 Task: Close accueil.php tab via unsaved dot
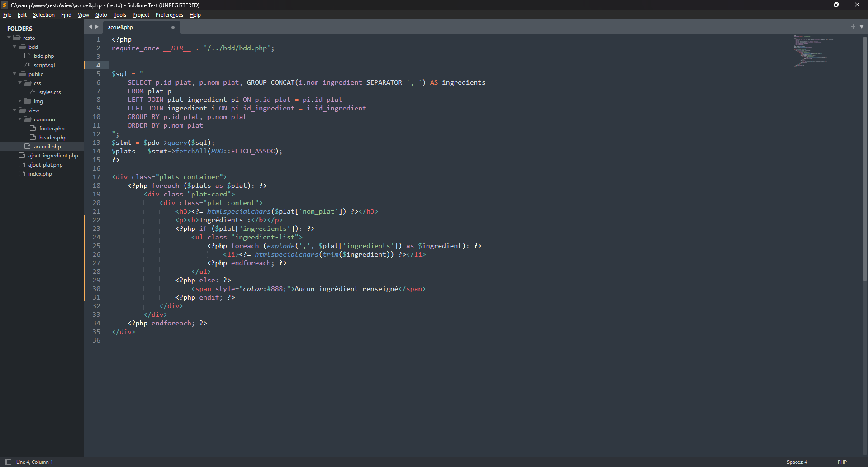(173, 27)
